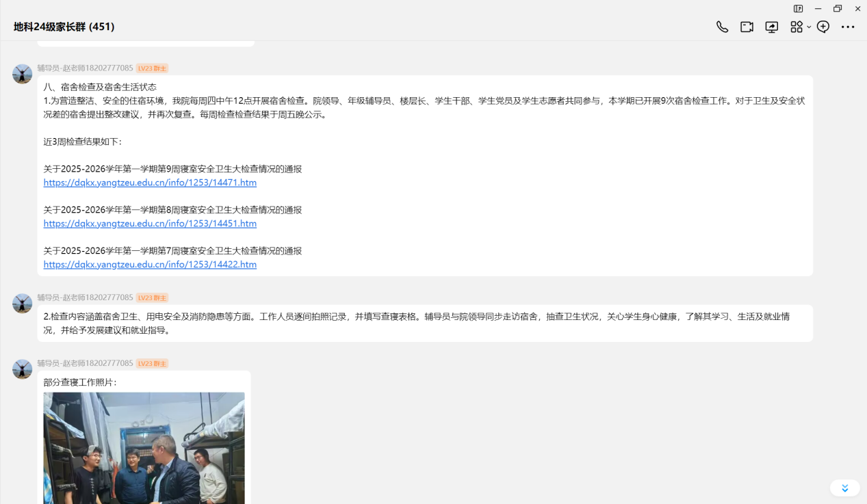Expand the dropdown arrow beside group apps
The width and height of the screenshot is (867, 504).
click(x=809, y=27)
